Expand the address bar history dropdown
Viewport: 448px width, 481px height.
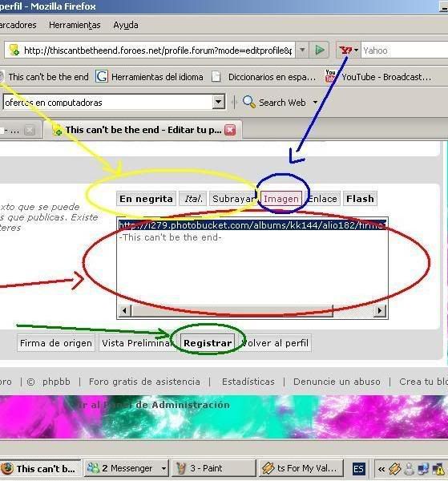302,50
